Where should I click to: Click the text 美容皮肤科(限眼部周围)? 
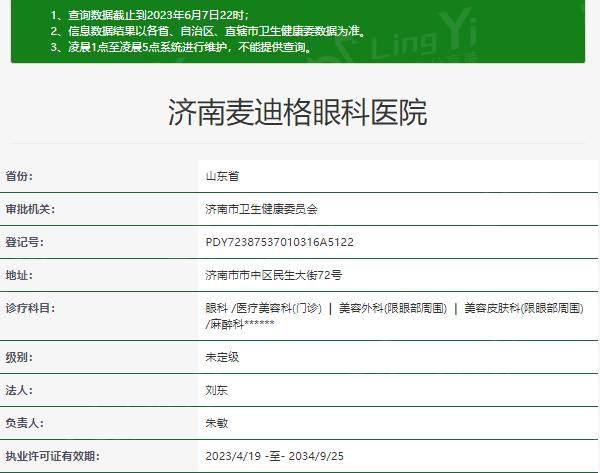pos(524,308)
